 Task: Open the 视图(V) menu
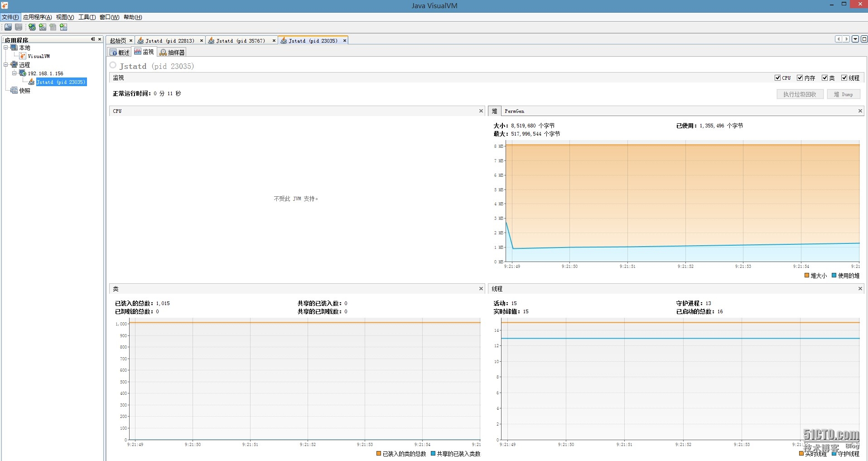(x=65, y=17)
